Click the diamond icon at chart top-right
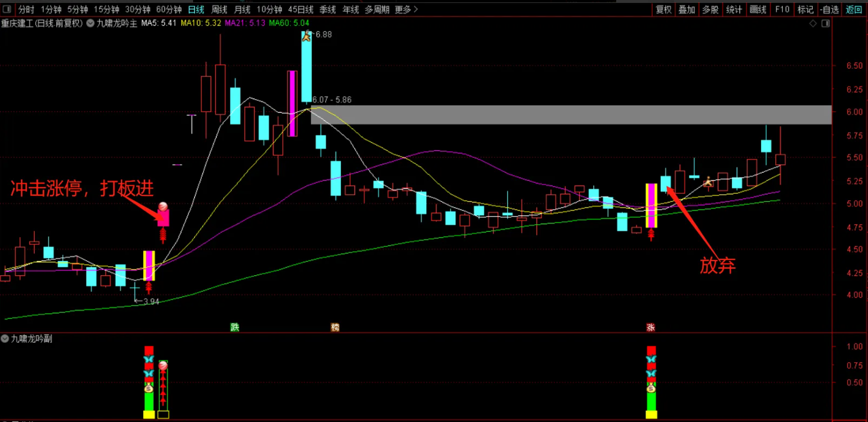The width and height of the screenshot is (868, 422). 813,24
